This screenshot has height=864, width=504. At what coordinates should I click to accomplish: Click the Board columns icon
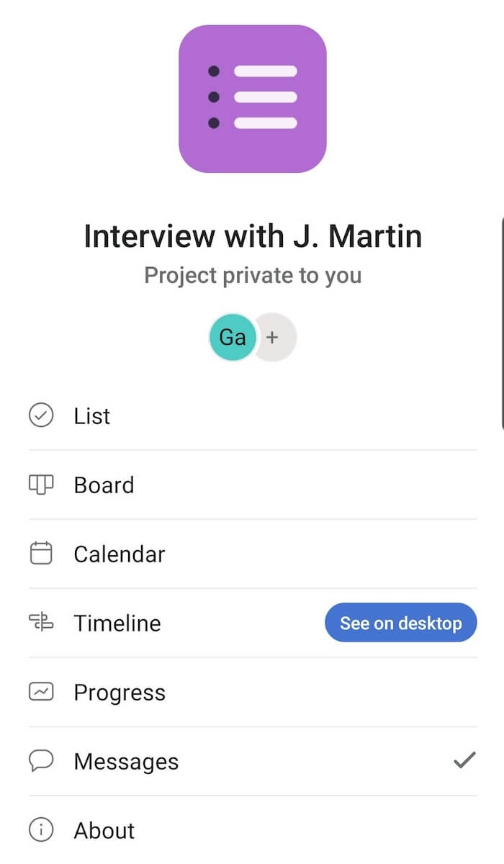pos(41,485)
